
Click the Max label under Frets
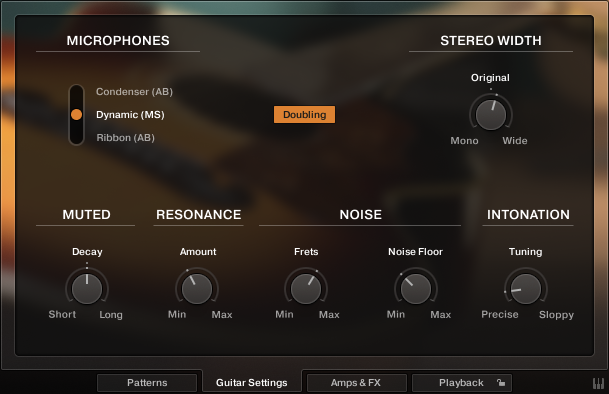coord(329,314)
